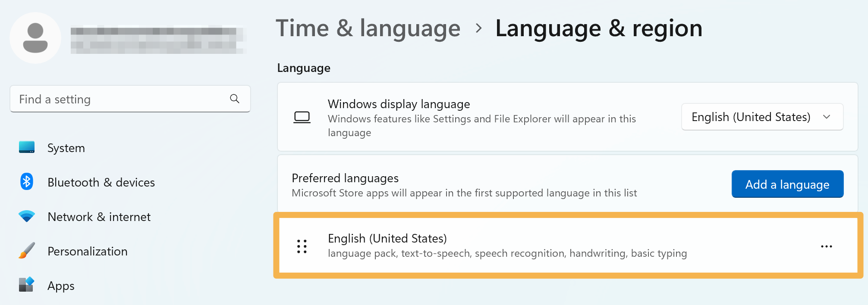
Task: Focus the Find a setting field
Action: pos(130,99)
